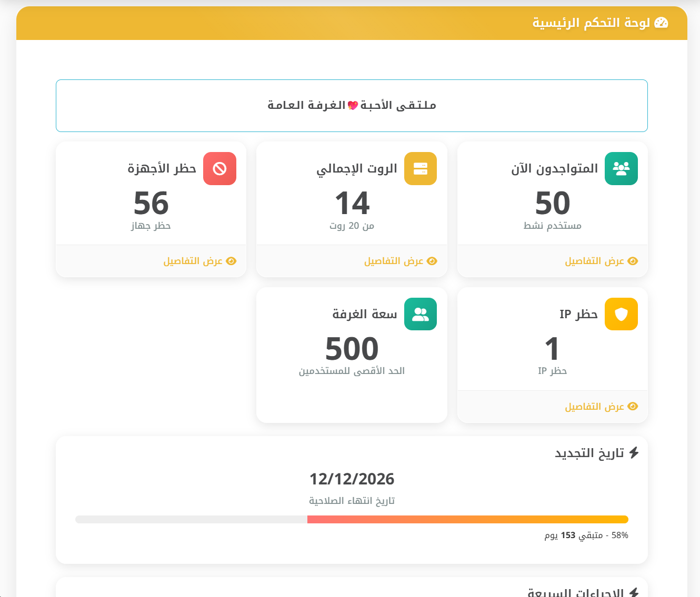The image size is (700, 597).
Task: Click the سعة الغرفة card title
Action: pos(365,315)
